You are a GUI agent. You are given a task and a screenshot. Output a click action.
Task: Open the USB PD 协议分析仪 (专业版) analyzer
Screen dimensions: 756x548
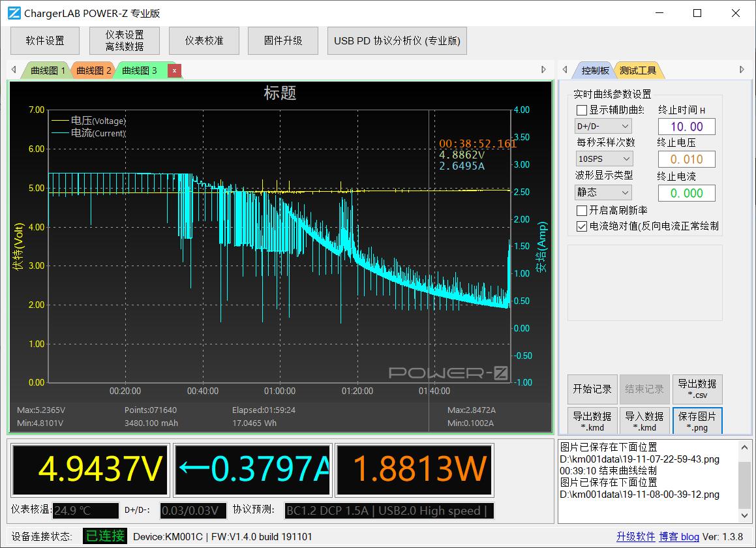(397, 40)
